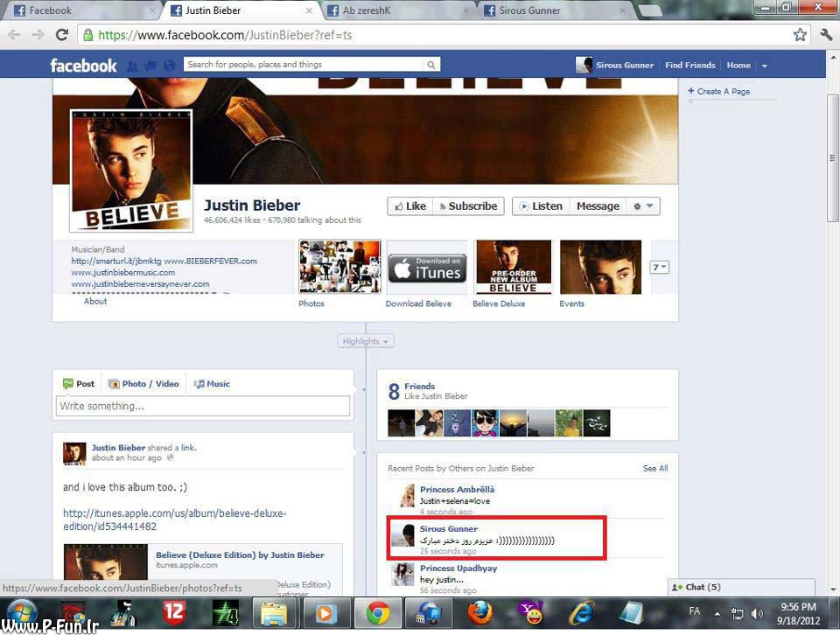This screenshot has height=635, width=840.
Task: Click the Chrome back arrow
Action: coord(15,35)
